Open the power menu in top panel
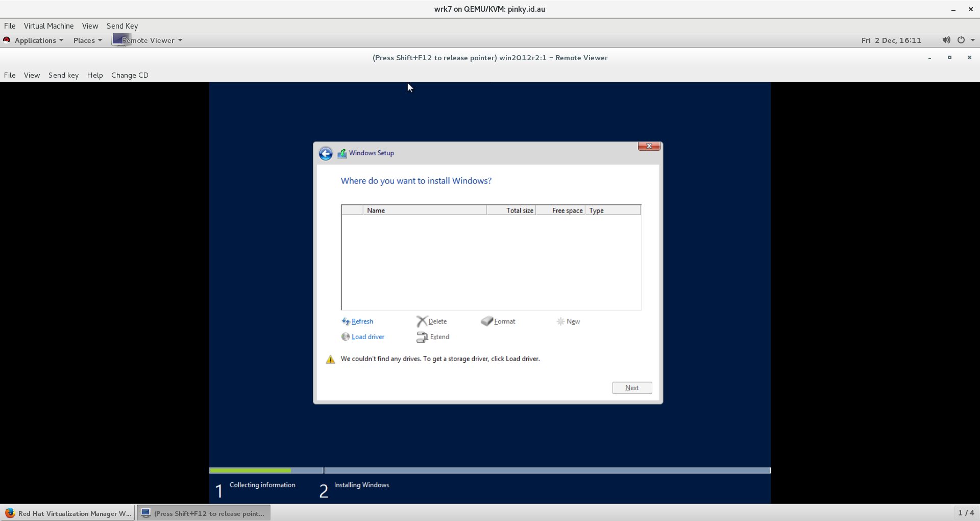This screenshot has width=980, height=521. point(962,40)
